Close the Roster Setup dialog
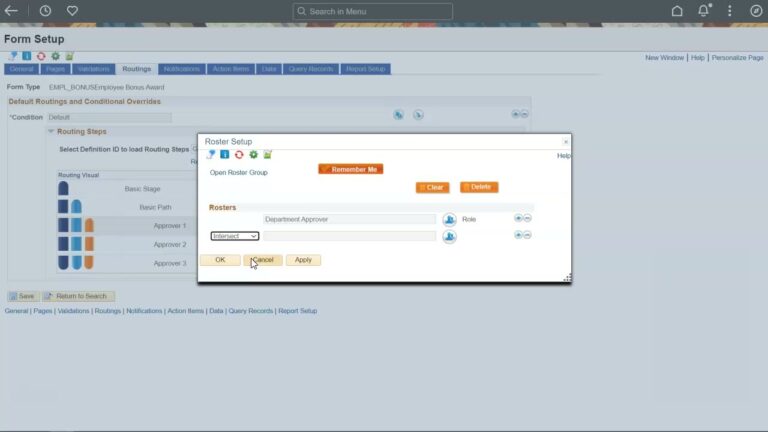768x432 pixels. click(566, 142)
